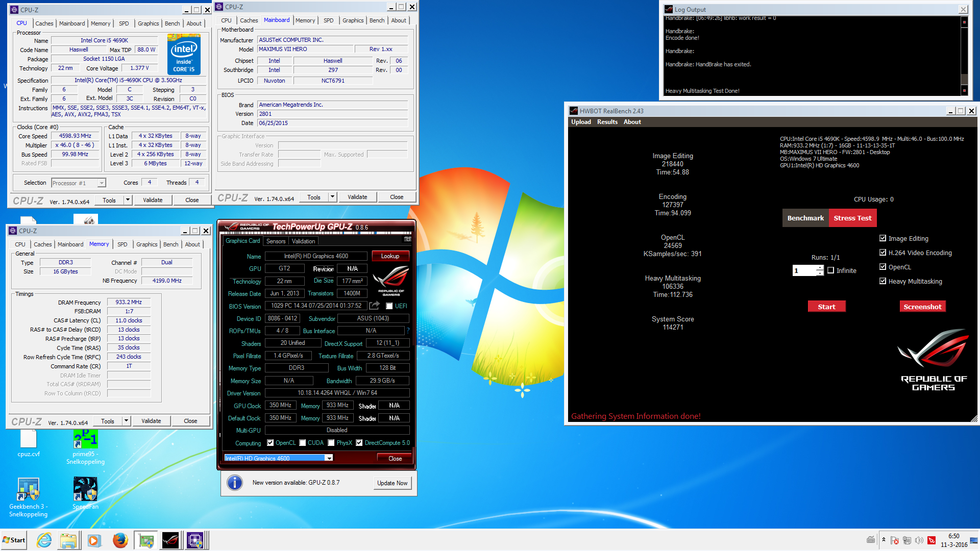Viewport: 980px width, 551px height.
Task: Open the network tray icon
Action: [906, 540]
